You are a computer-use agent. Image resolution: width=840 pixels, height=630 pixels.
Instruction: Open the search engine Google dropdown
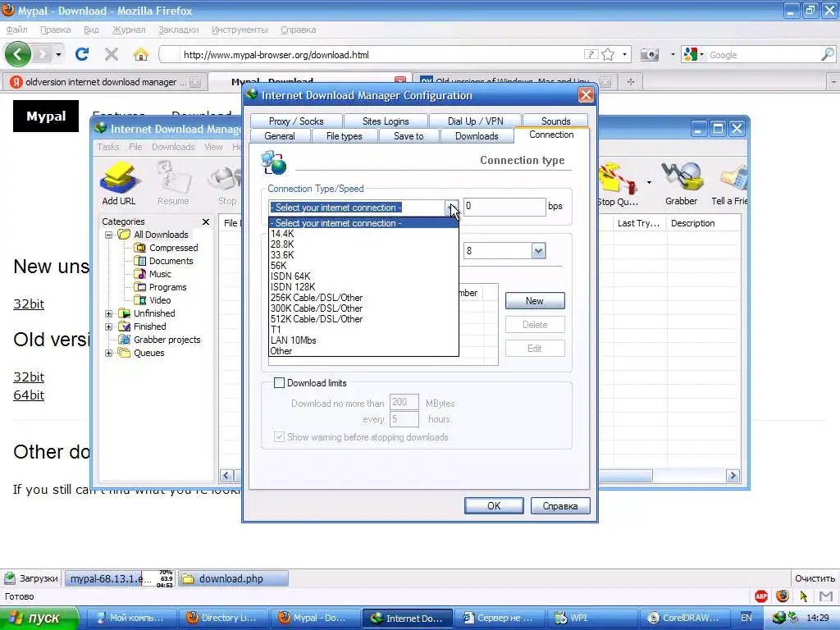(x=692, y=54)
